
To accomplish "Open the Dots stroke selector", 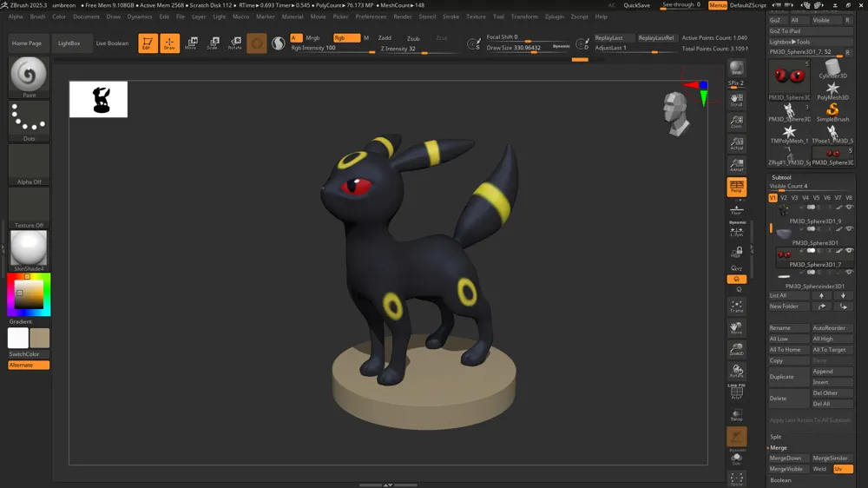I will pyautogui.click(x=29, y=121).
